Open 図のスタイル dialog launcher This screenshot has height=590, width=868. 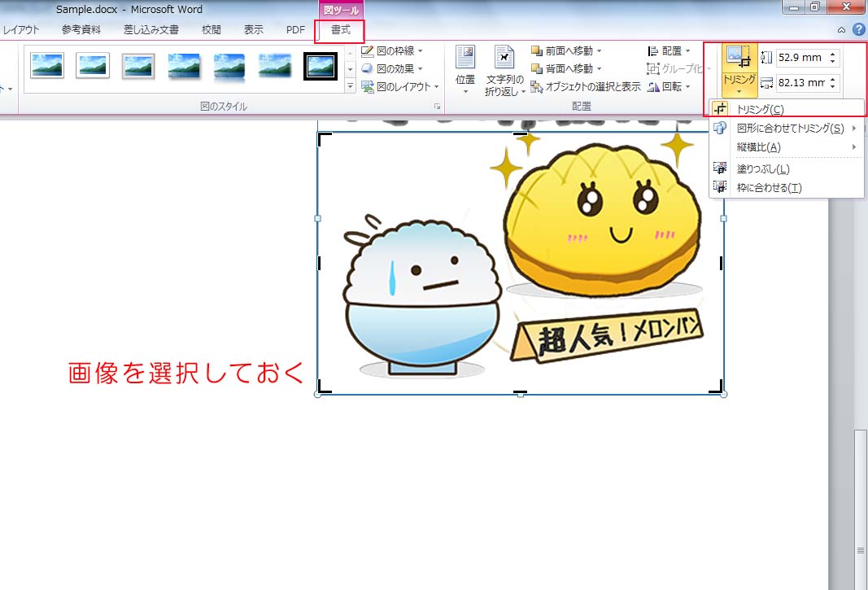tap(437, 107)
